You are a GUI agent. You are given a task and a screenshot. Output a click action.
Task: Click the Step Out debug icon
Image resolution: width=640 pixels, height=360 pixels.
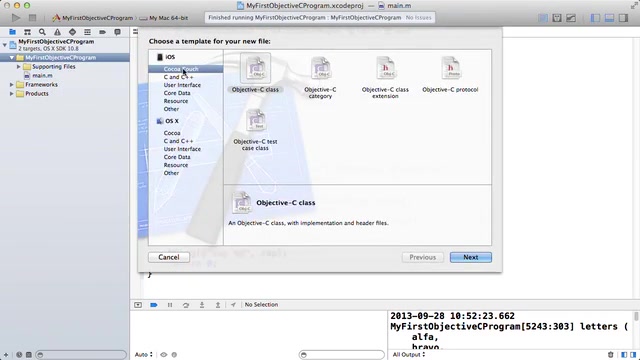click(218, 305)
